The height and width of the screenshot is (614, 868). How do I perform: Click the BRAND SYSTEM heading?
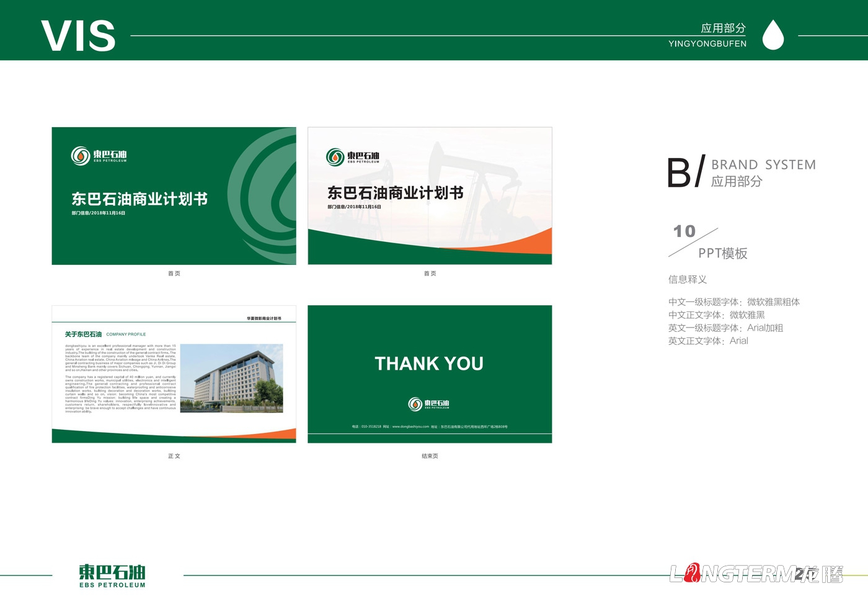tap(764, 165)
